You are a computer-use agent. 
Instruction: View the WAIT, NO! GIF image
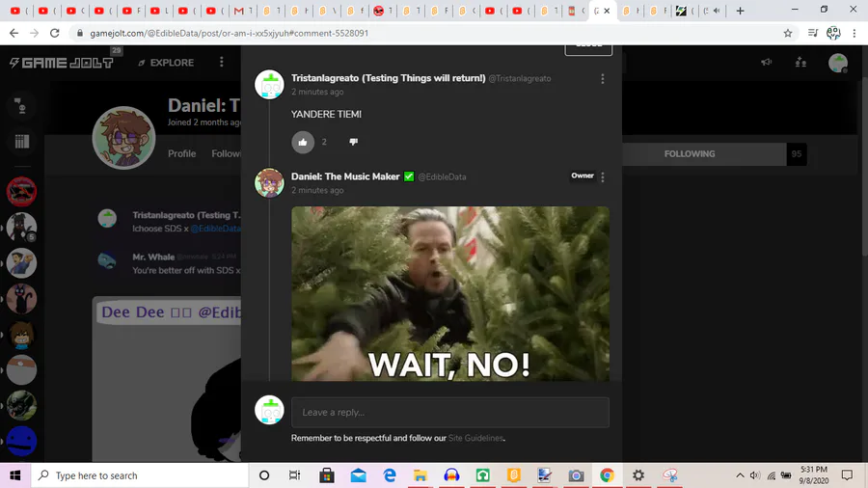tap(450, 293)
